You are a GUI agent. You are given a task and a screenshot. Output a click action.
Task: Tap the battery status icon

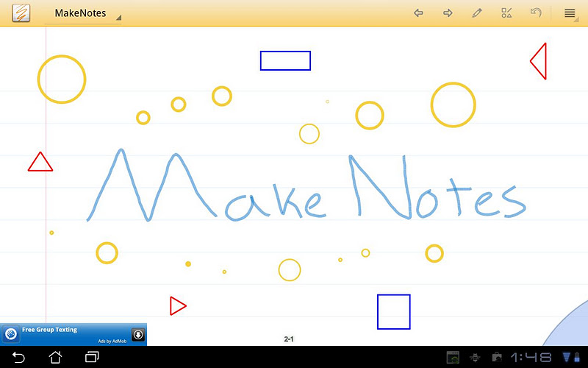tap(577, 357)
